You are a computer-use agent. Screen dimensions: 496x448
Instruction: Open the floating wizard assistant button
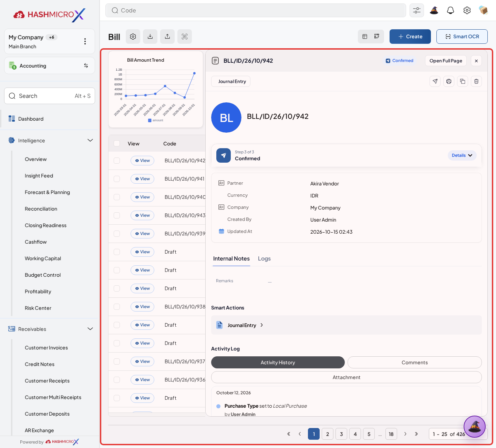[475, 427]
